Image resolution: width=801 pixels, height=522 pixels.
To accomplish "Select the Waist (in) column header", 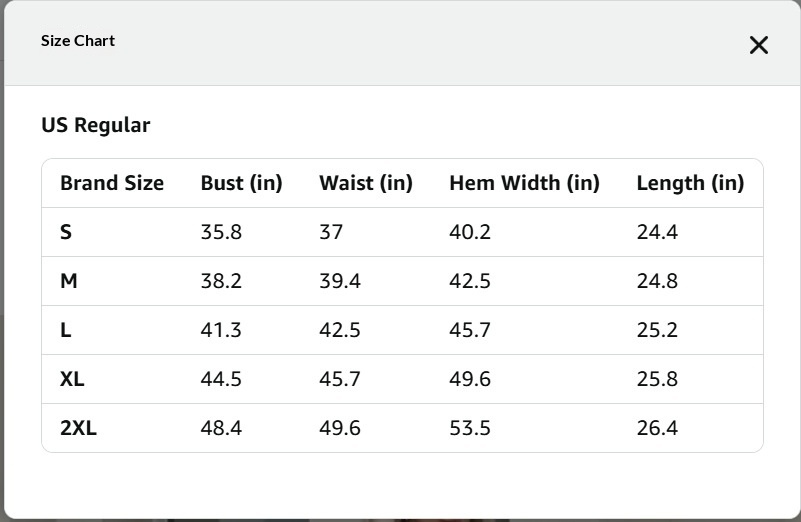I will coord(366,183).
